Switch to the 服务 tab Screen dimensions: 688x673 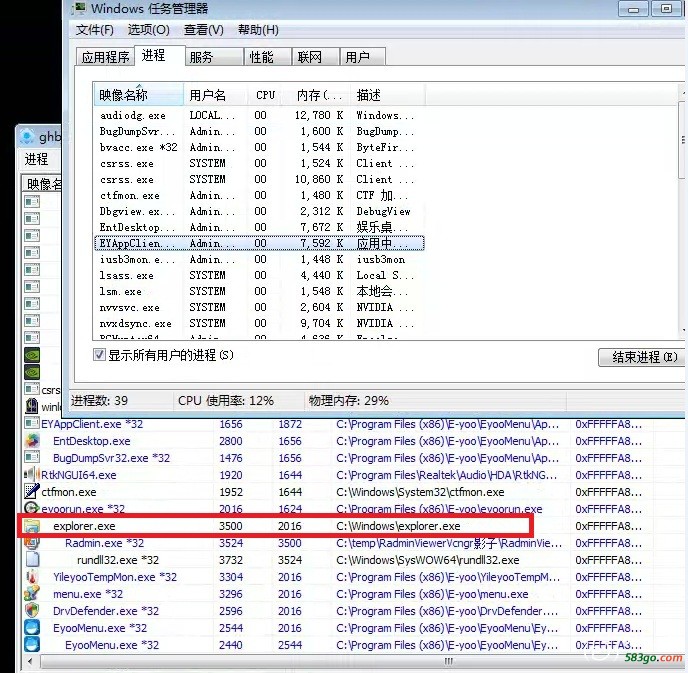pos(214,57)
